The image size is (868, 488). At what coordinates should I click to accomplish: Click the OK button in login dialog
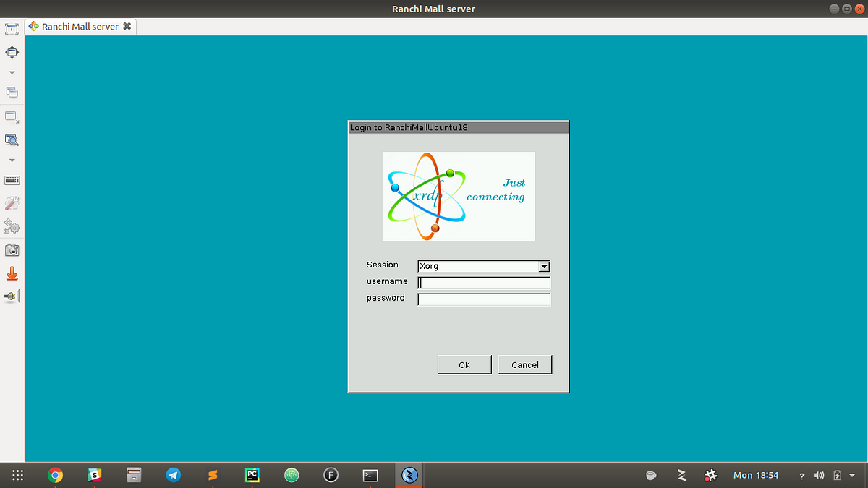click(x=464, y=364)
